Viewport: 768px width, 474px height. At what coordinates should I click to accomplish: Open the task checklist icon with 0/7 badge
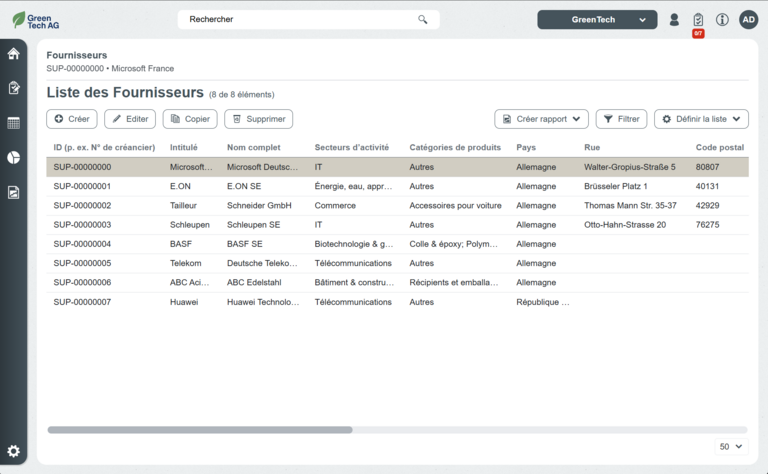pos(698,19)
